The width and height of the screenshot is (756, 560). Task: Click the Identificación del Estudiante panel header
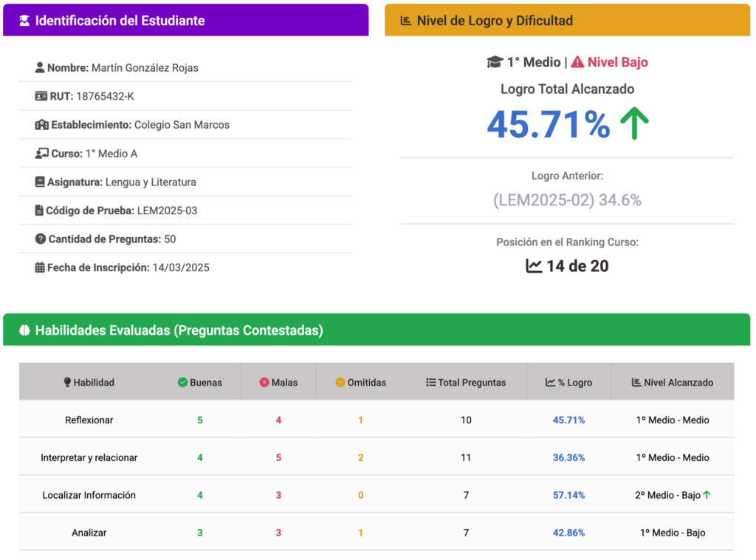tap(185, 21)
